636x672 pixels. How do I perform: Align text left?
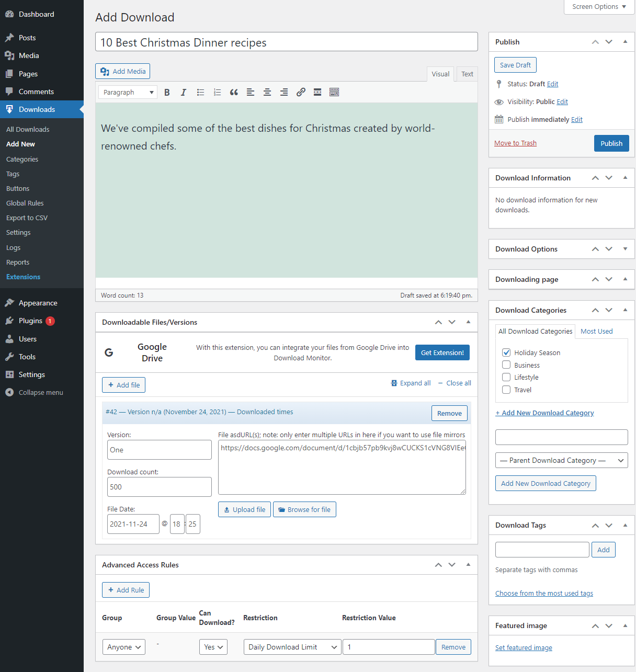click(251, 93)
